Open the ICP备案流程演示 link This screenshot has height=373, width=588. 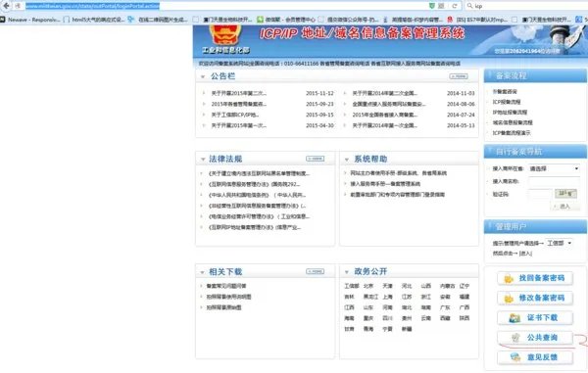pyautogui.click(x=512, y=133)
